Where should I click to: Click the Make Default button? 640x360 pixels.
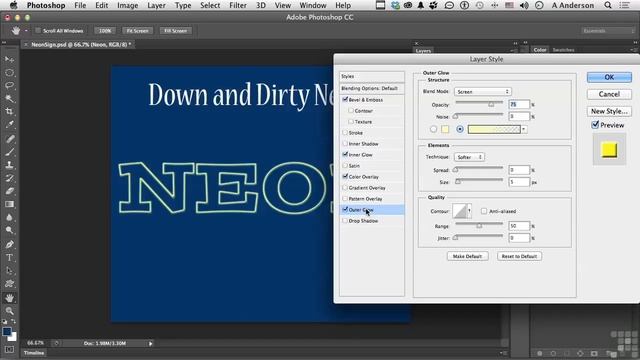click(x=467, y=256)
